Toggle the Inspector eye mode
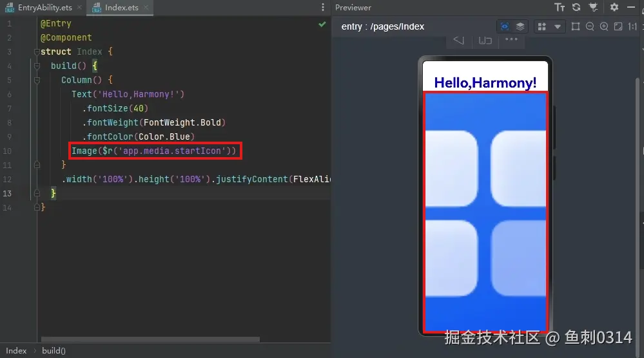Image resolution: width=644 pixels, height=358 pixels. click(504, 26)
